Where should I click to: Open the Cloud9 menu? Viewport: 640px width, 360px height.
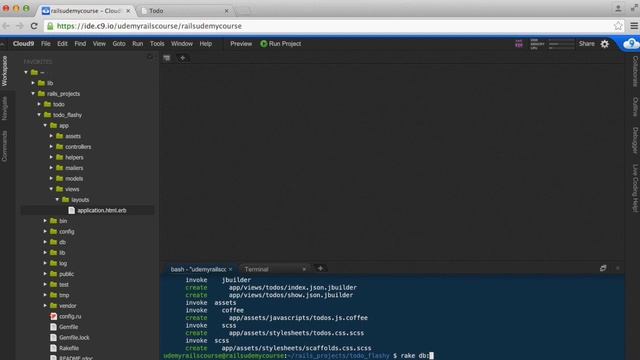(x=23, y=44)
